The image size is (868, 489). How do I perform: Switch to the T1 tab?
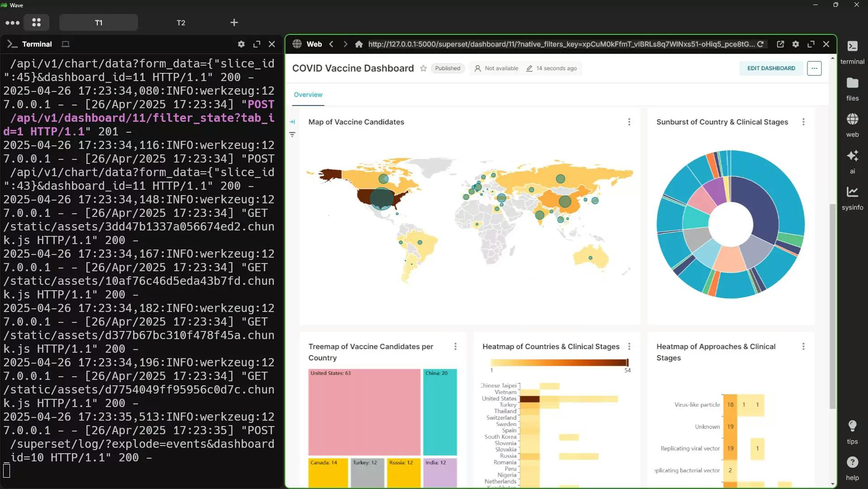point(99,23)
